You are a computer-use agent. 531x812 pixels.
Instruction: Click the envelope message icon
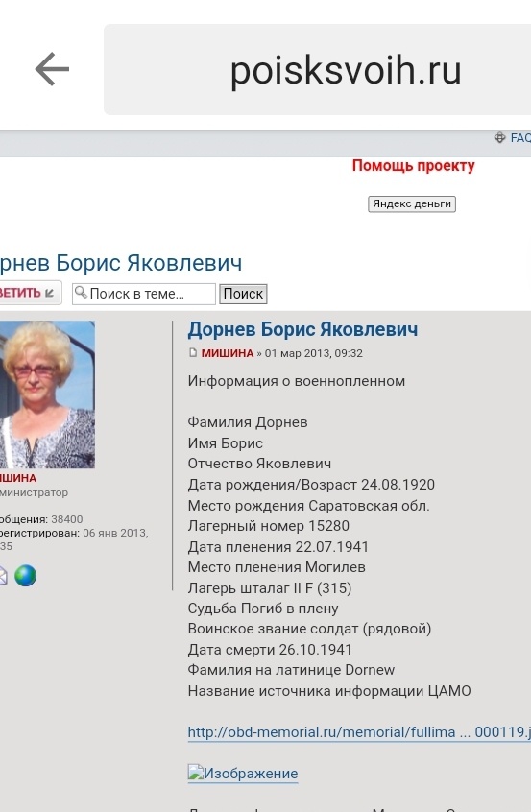[x=3, y=576]
